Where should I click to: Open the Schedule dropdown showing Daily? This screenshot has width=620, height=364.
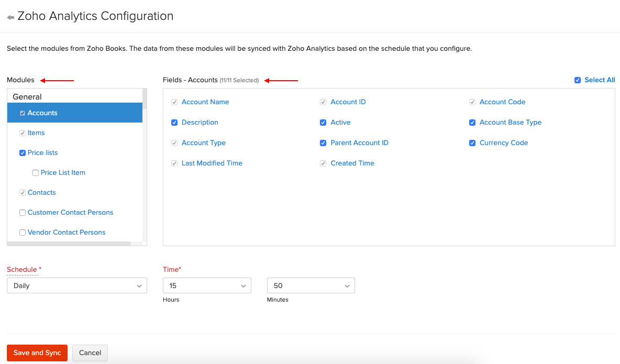coord(76,285)
